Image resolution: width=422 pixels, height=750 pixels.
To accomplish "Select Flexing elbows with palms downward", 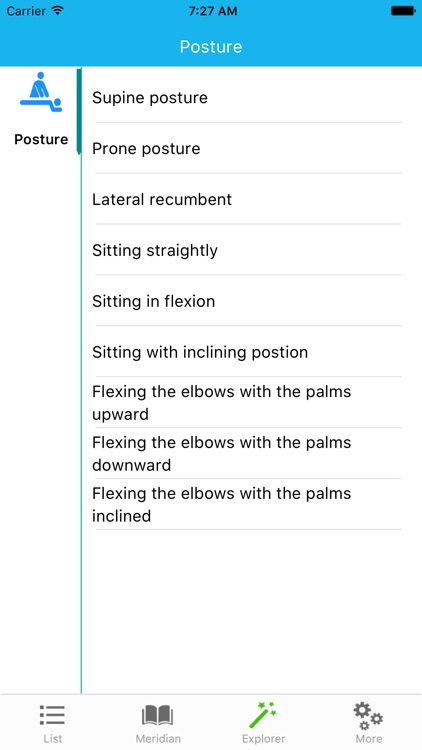I will (248, 453).
